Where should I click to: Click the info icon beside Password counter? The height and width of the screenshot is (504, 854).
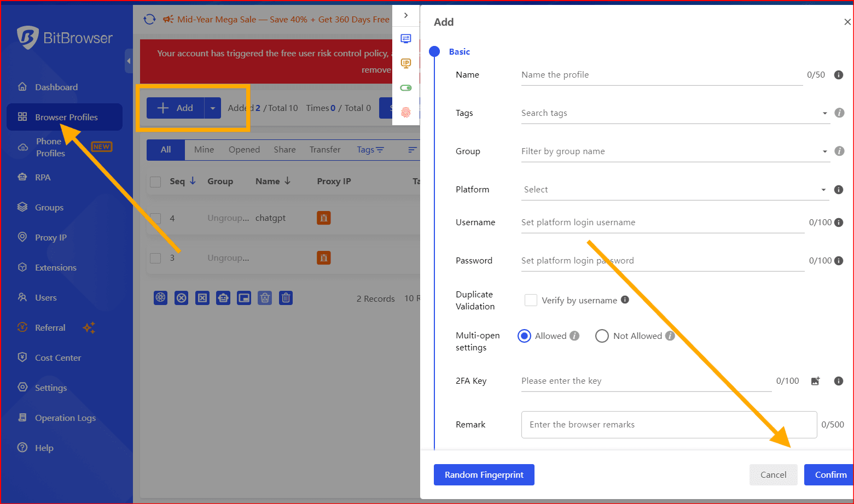point(839,261)
